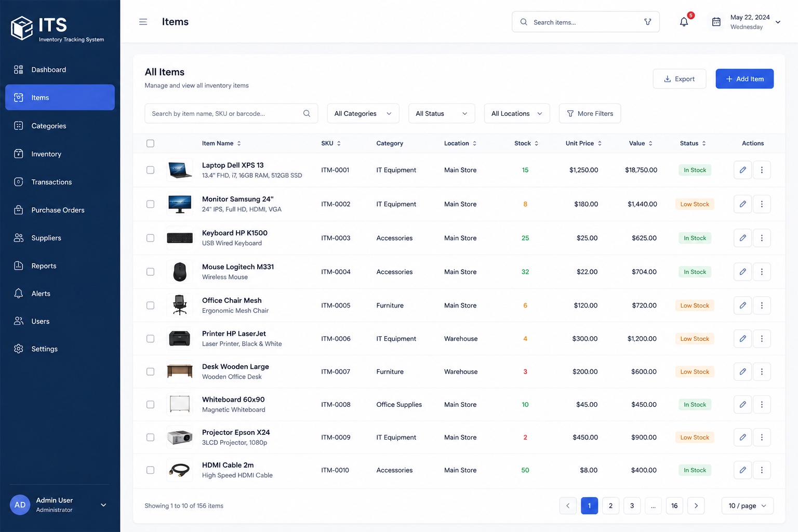Viewport: 798px width, 532px height.
Task: Open the All Status dropdown
Action: point(442,113)
